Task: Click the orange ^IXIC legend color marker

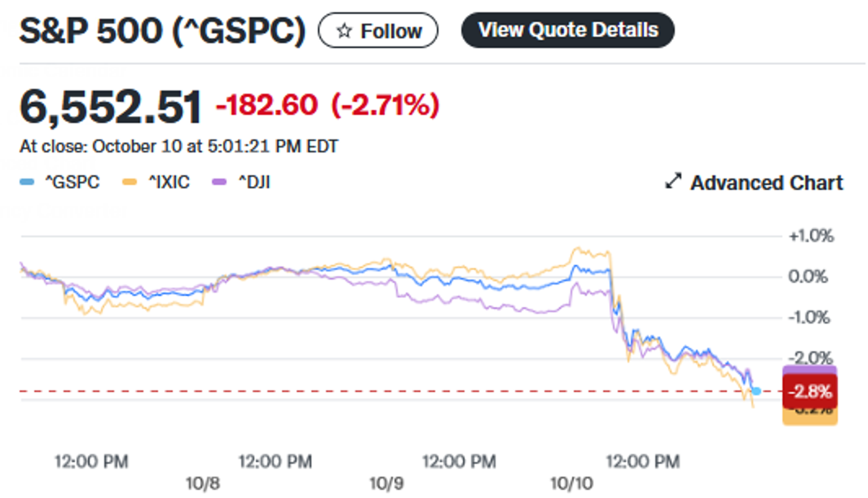Action: click(x=129, y=183)
